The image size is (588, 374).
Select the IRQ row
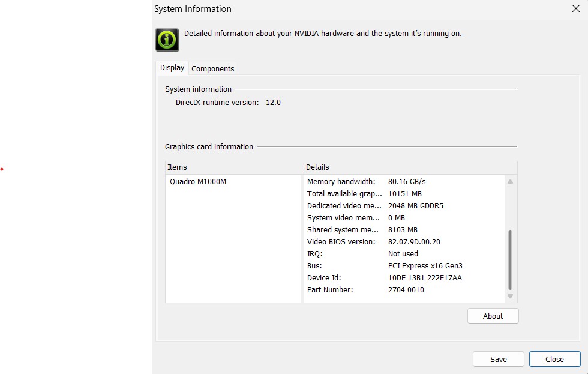pos(404,253)
